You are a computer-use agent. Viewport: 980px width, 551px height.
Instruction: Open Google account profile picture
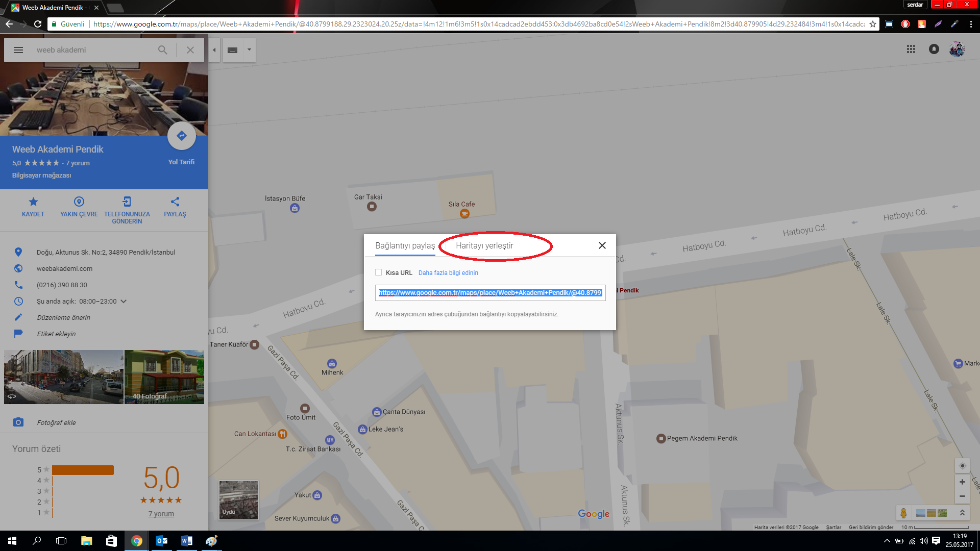957,49
